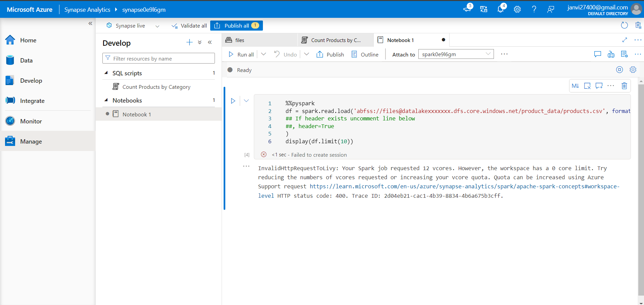
Task: Switch to the files tab
Action: pyautogui.click(x=260, y=40)
